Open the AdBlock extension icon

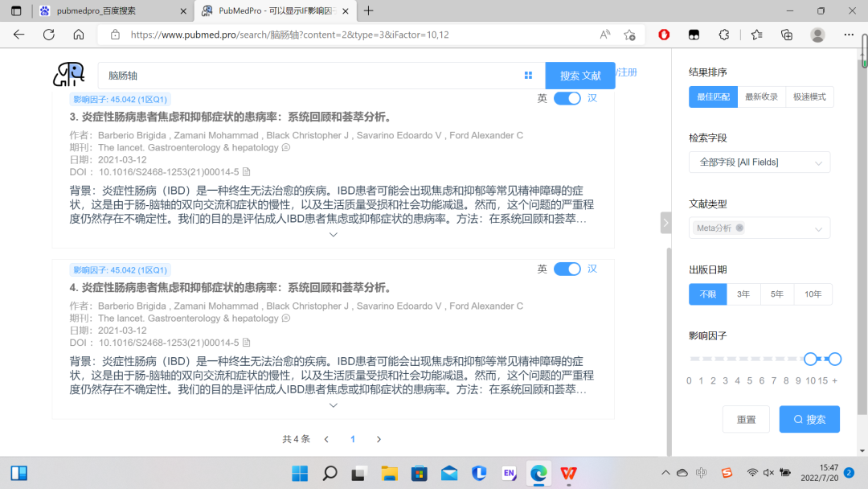coord(664,35)
